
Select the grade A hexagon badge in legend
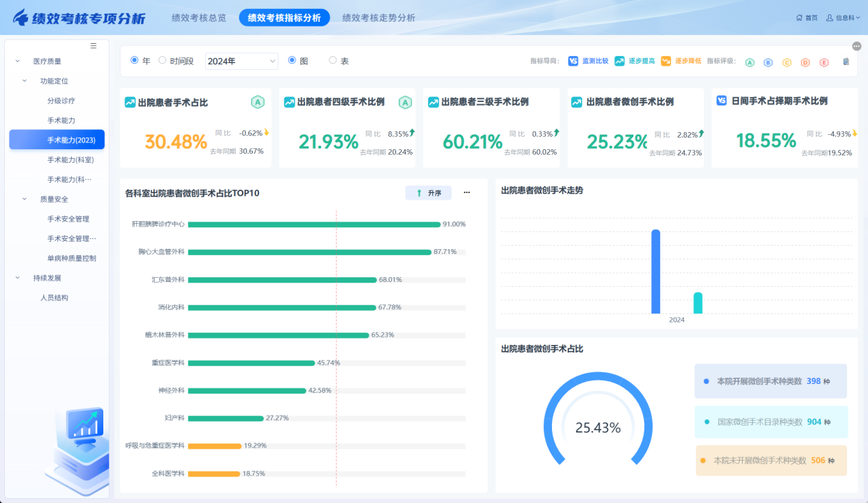coord(750,62)
